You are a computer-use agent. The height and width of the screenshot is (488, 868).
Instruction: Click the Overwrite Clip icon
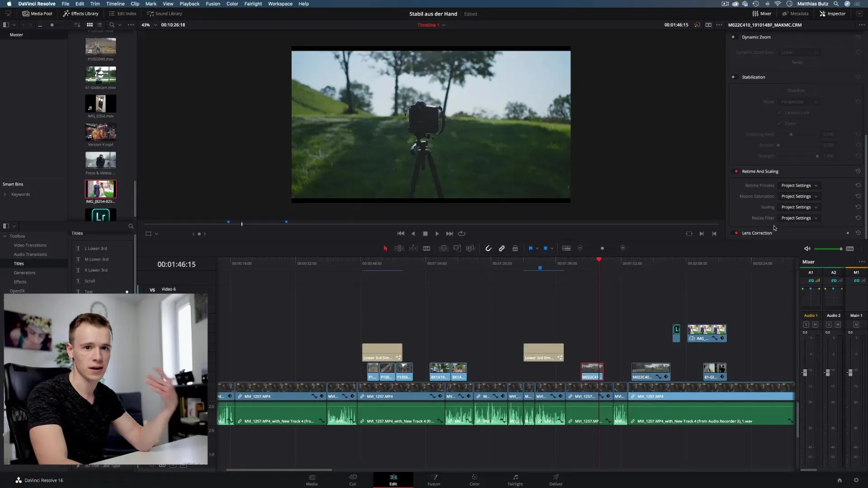457,248
